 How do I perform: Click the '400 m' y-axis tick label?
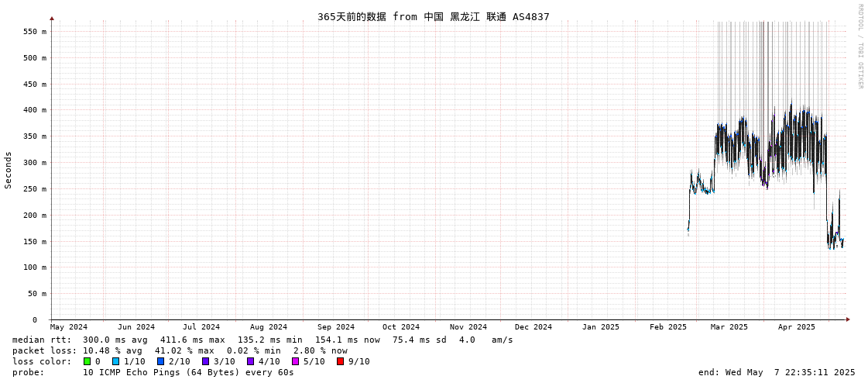(x=35, y=110)
